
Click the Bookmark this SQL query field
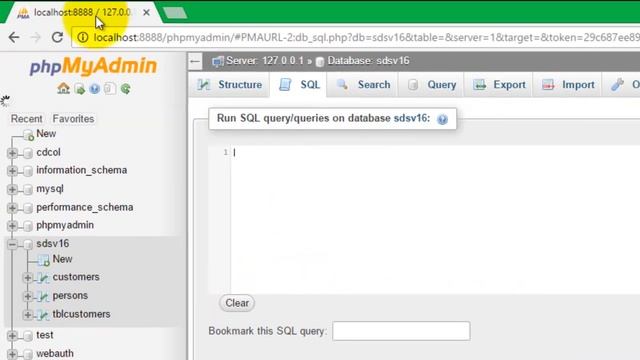pyautogui.click(x=401, y=331)
